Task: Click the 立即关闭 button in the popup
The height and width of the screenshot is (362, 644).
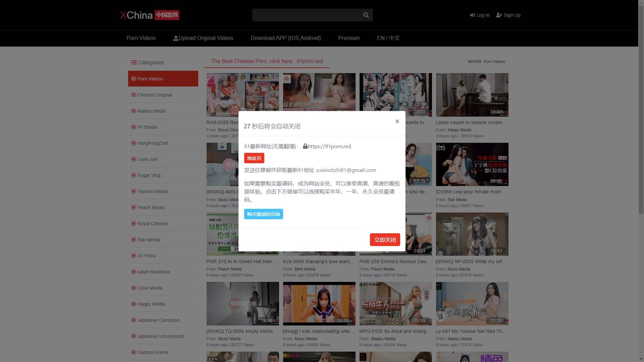Action: [385, 240]
